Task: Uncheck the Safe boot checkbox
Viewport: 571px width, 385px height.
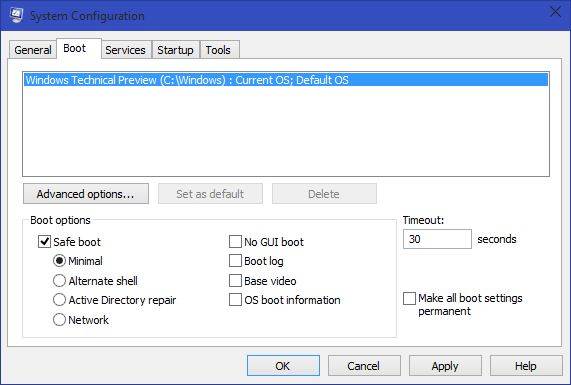Action: pos(44,241)
